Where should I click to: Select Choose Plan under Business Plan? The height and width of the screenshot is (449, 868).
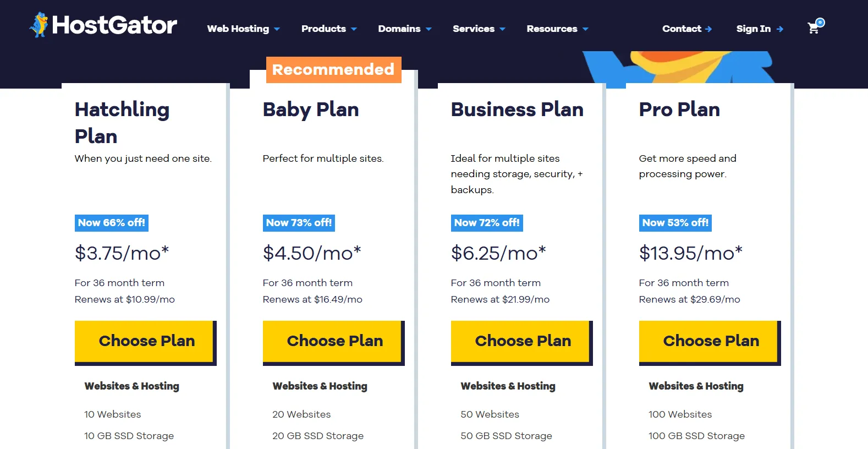521,341
